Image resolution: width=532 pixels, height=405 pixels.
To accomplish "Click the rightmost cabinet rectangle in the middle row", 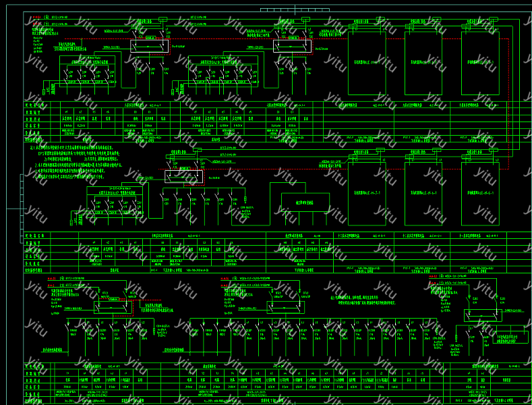I will point(480,194).
